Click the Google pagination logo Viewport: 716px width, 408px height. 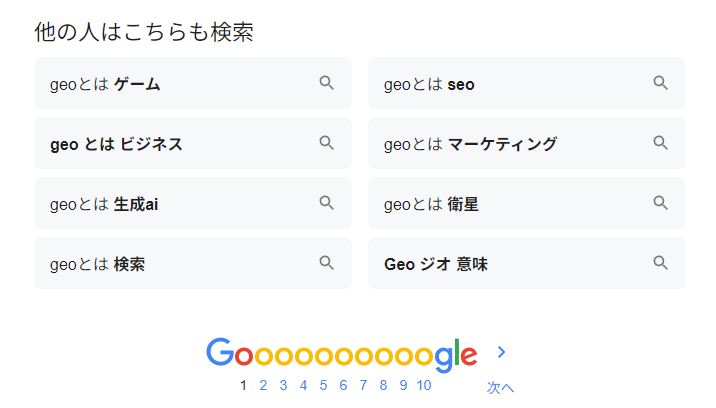tap(342, 355)
